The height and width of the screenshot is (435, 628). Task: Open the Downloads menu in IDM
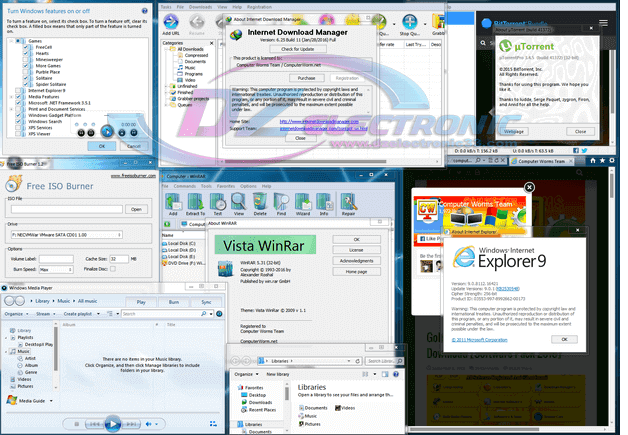coord(200,7)
